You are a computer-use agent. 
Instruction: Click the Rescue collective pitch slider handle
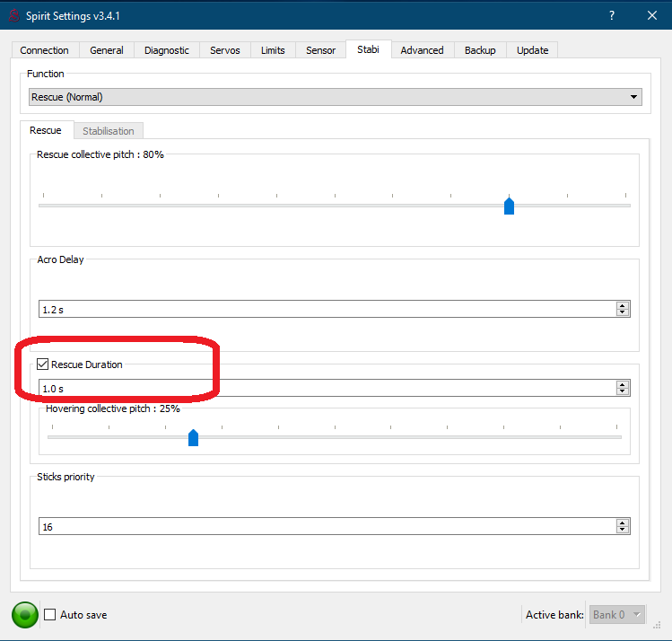[509, 206]
